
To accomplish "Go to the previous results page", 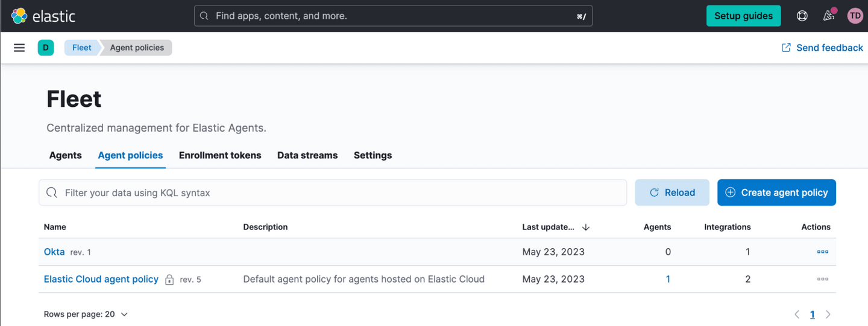I will coord(797,314).
